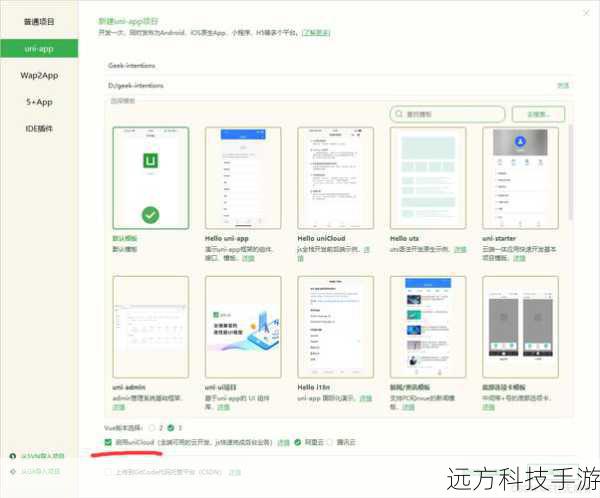Select the uni-admin template thumbnail
Screen dimensions: 600x498
coord(151,327)
